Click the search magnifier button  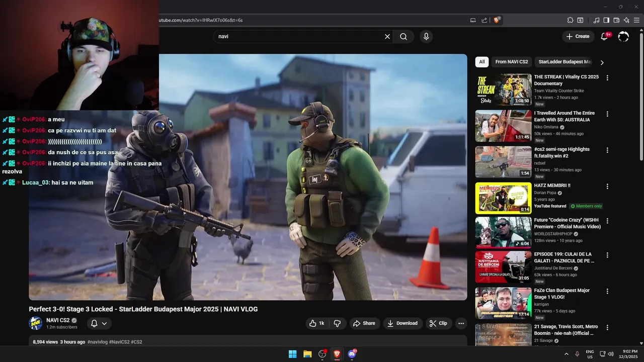point(404,37)
